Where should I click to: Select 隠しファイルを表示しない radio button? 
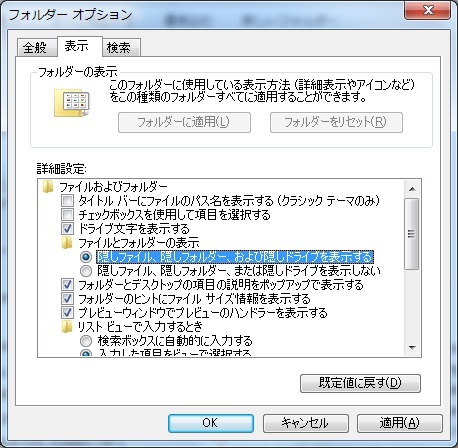(x=86, y=271)
